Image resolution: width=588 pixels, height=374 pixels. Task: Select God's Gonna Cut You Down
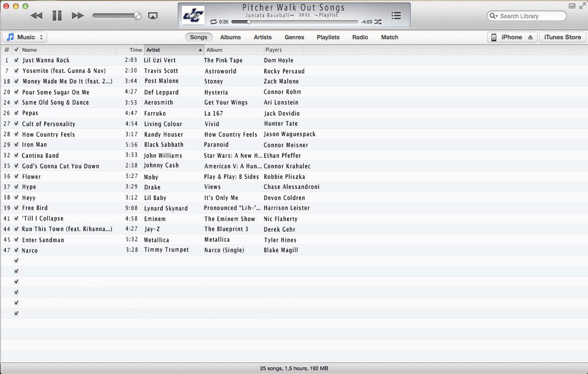pyautogui.click(x=60, y=166)
